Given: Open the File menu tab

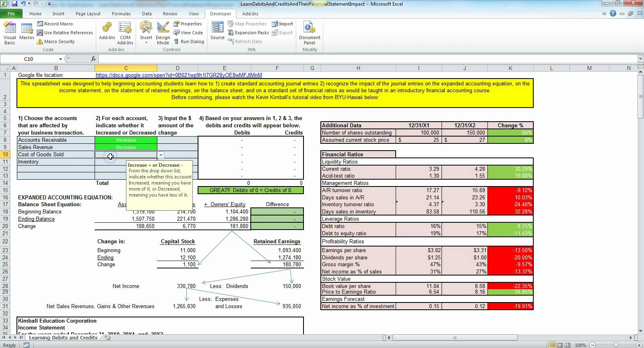Looking at the screenshot, I should click(11, 14).
